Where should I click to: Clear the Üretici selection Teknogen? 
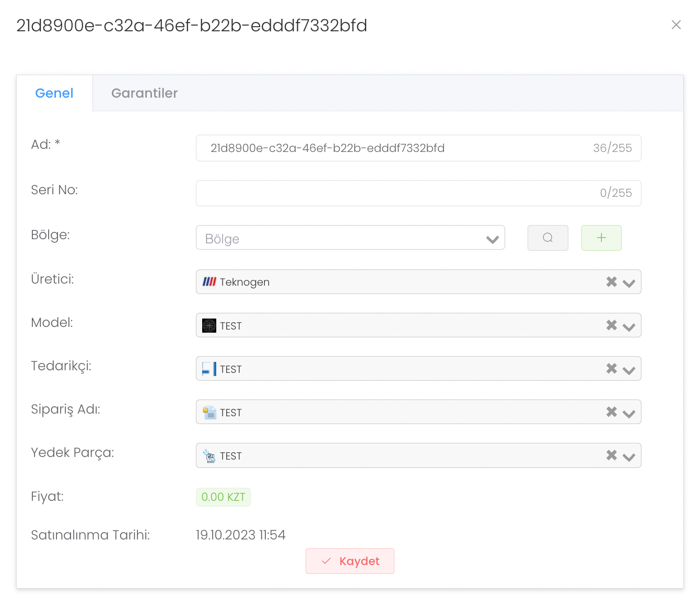[x=611, y=282]
